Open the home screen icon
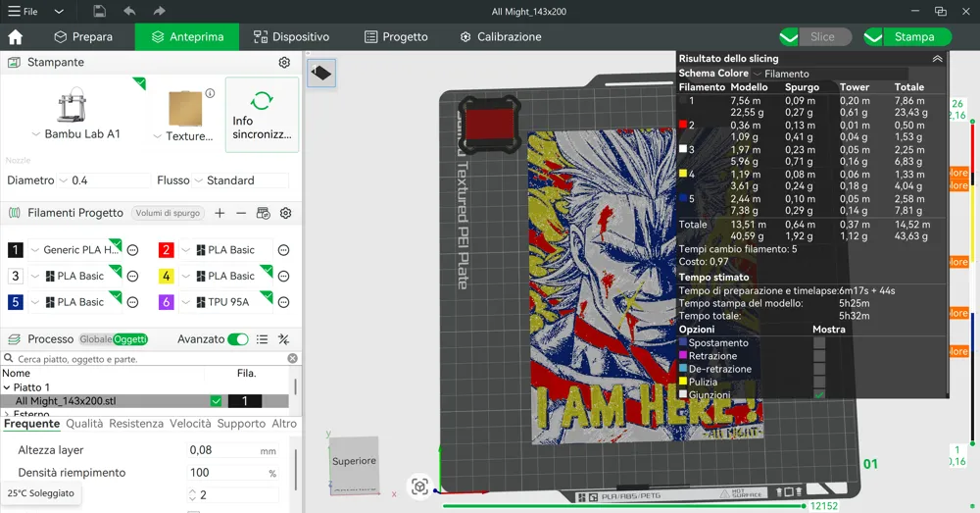The image size is (980, 513). pyautogui.click(x=15, y=37)
